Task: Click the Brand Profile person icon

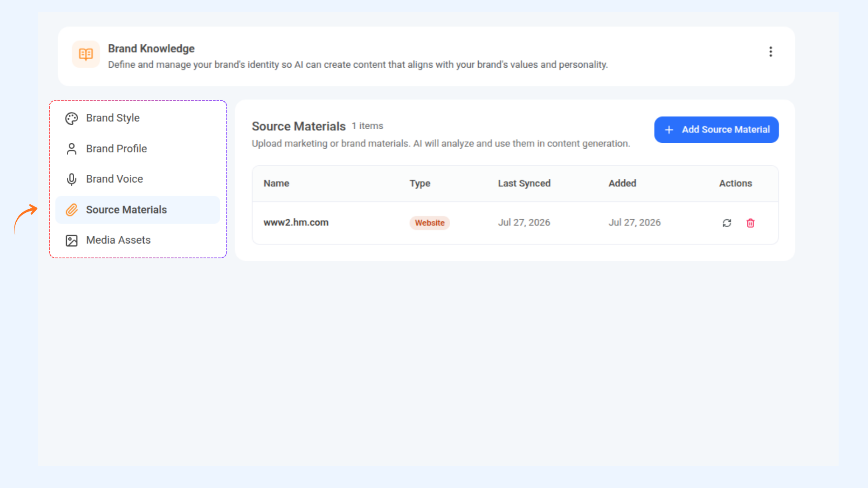Action: tap(71, 149)
